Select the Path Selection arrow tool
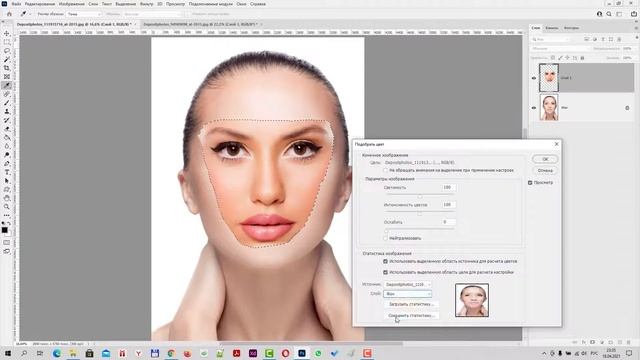Image resolution: width=640 pixels, height=360 pixels. click(7, 181)
